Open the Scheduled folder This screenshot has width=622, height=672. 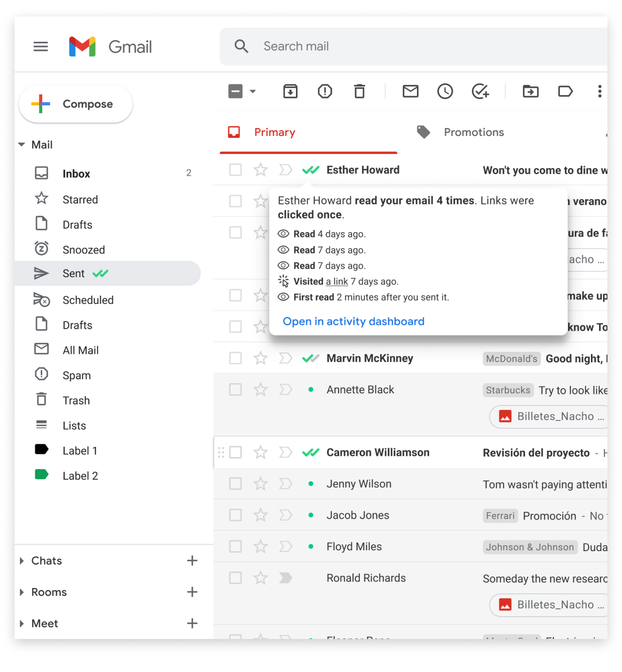(108, 300)
